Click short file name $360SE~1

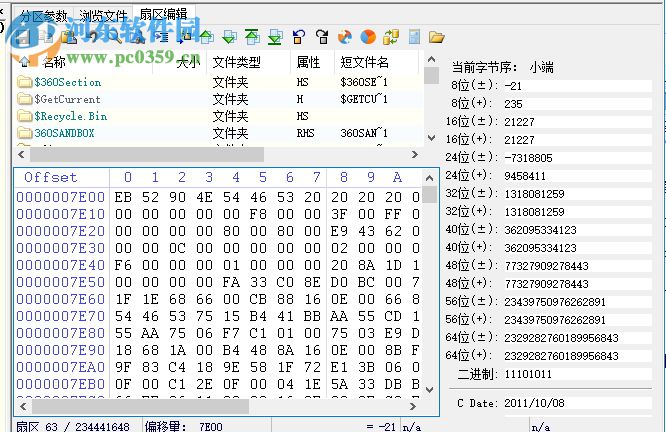tap(364, 82)
